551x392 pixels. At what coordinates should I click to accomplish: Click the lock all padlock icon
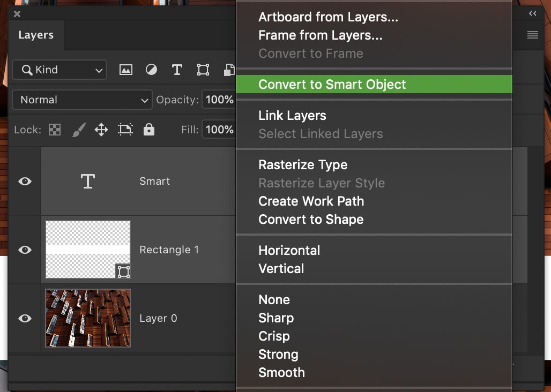click(x=148, y=130)
